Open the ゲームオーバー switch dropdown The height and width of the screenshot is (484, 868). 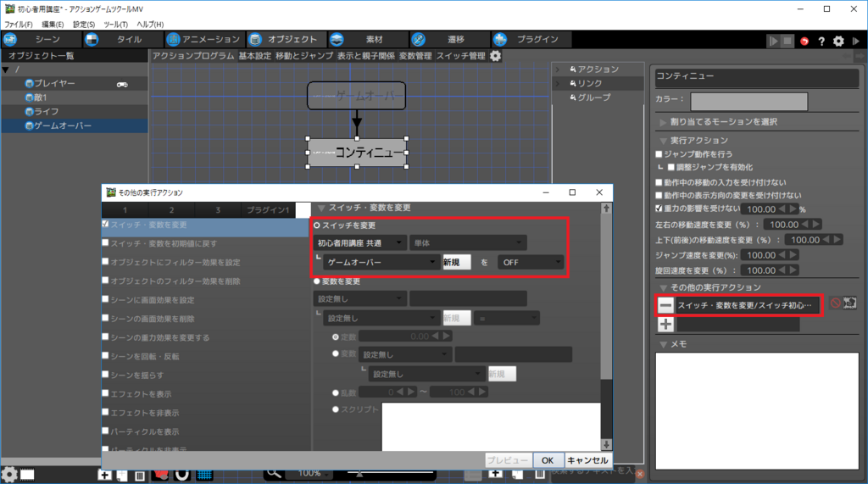(x=381, y=262)
